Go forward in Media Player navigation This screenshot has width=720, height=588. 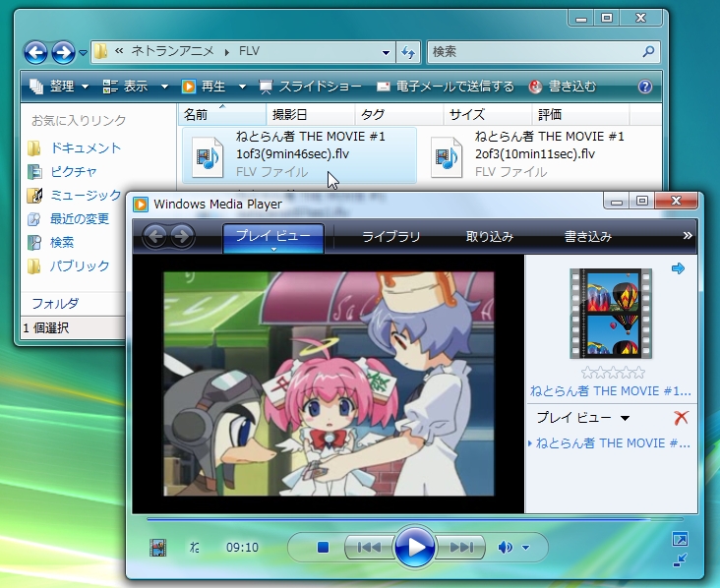tap(182, 237)
